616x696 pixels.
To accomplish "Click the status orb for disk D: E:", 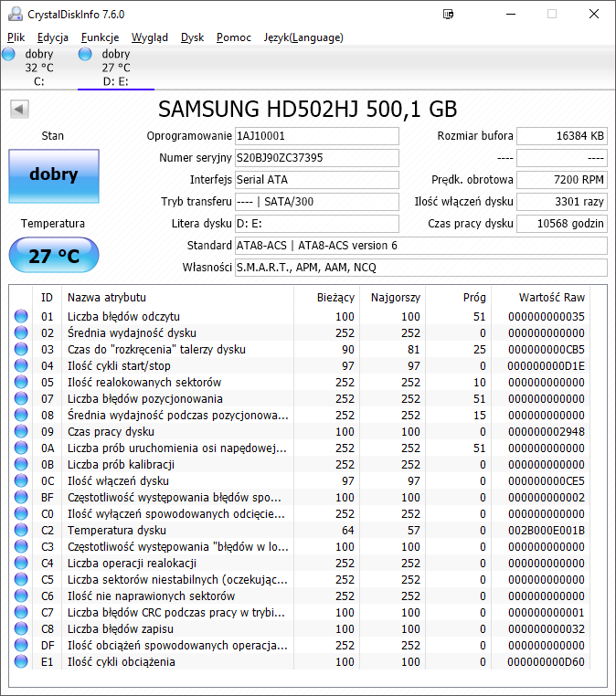I will (x=85, y=54).
